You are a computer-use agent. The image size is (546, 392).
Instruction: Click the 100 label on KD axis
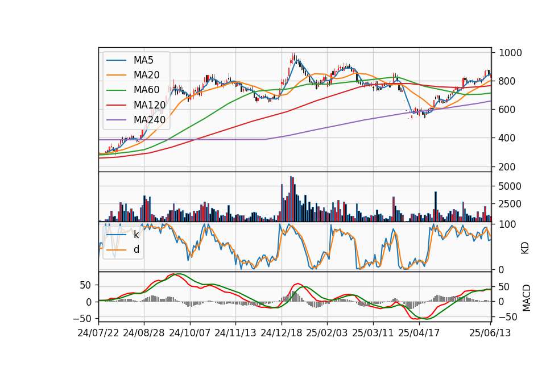(507, 224)
